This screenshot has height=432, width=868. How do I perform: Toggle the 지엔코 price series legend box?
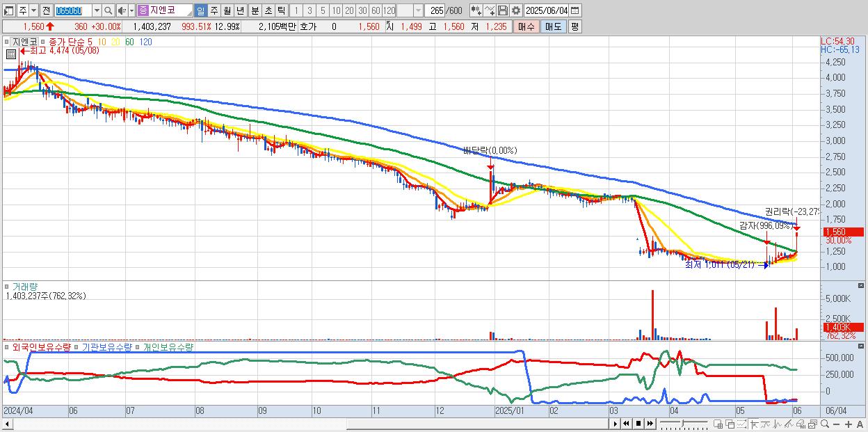6,42
